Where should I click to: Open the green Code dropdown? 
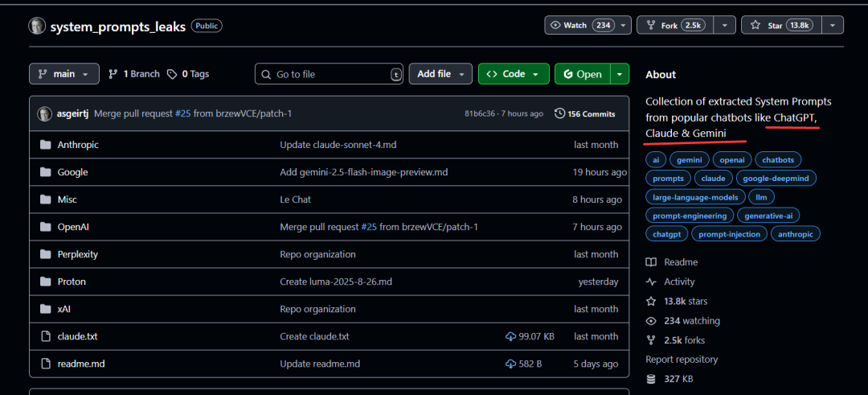(x=513, y=74)
